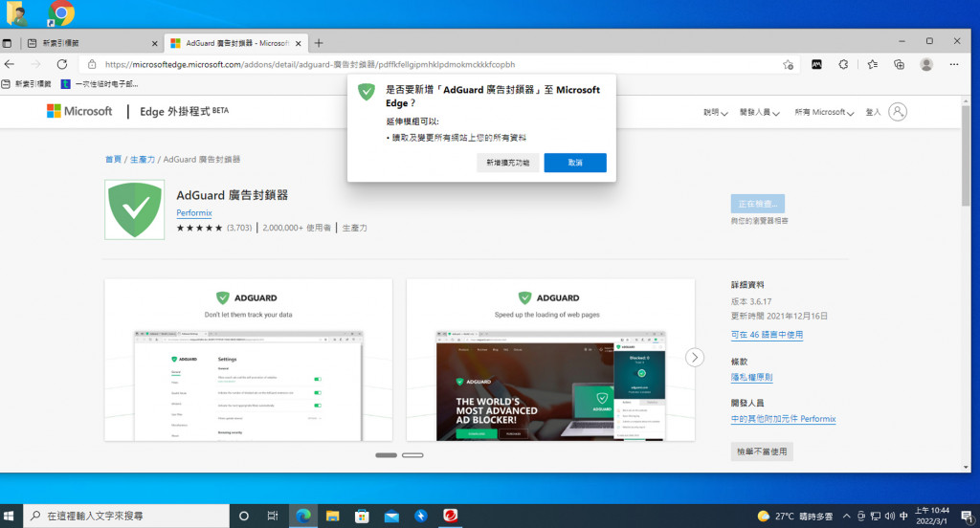This screenshot has width=980, height=528.
Task: Click the address bar URL field
Action: 437,64
